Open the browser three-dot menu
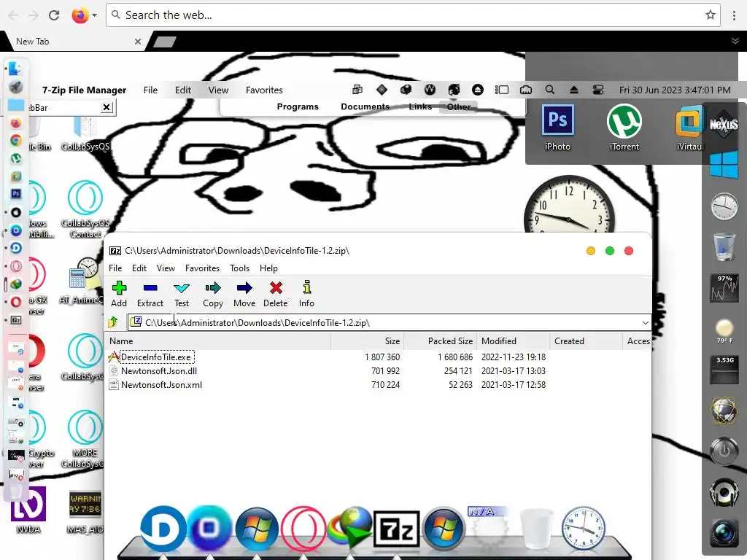Image resolution: width=747 pixels, height=560 pixels. (x=734, y=15)
